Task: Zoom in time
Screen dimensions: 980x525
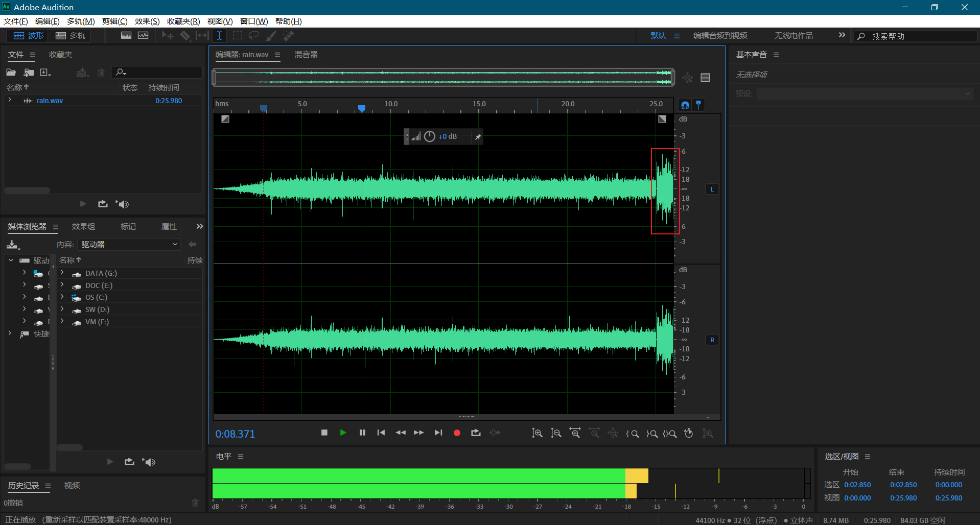Action: coord(575,433)
